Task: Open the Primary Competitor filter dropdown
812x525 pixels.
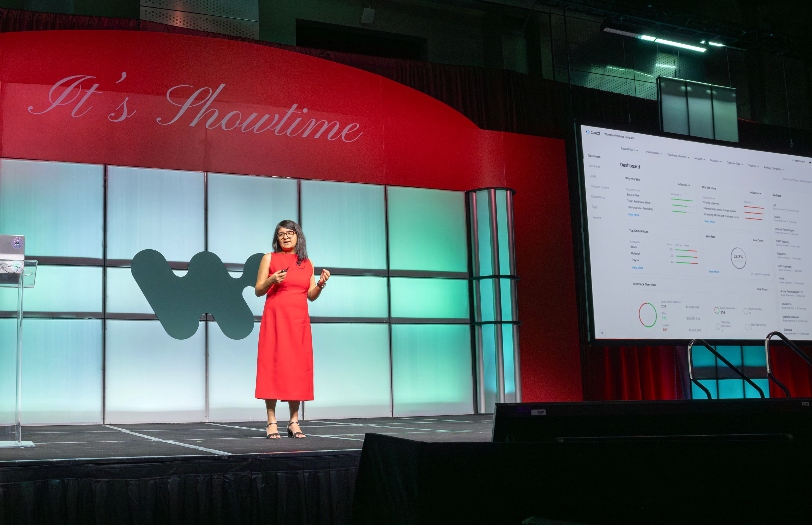Action: point(774,168)
